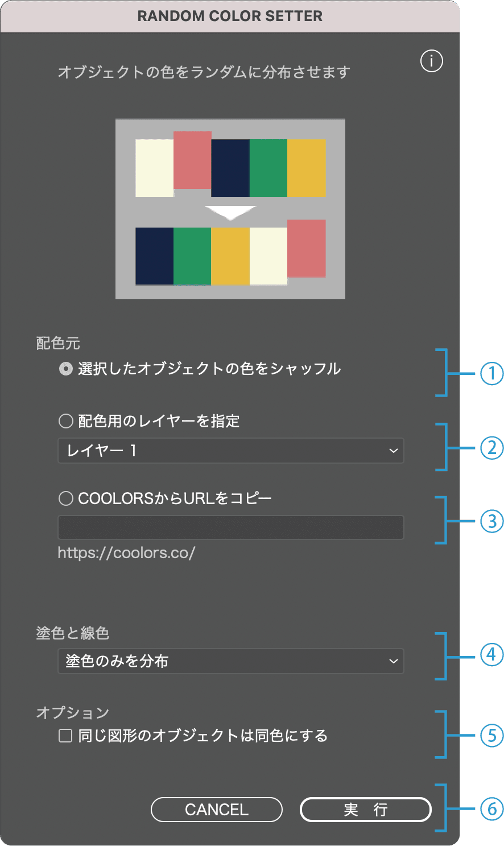Click the white downward arrow in the preview
Screen dimensions: 504x846
point(230,211)
